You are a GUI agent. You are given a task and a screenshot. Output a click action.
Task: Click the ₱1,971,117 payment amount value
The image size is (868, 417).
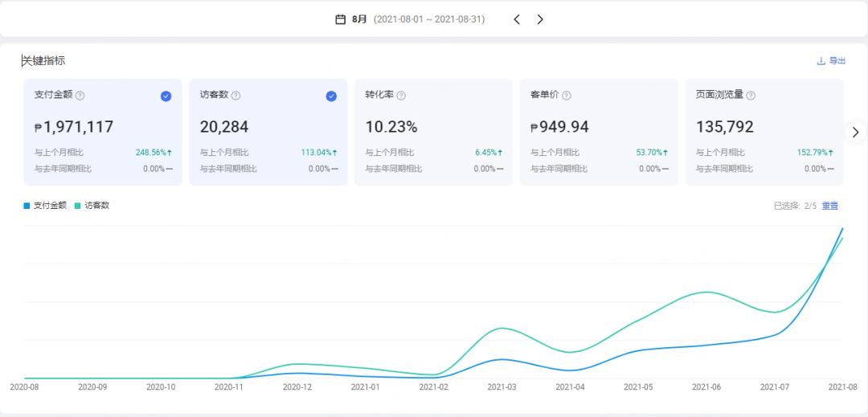(x=74, y=127)
